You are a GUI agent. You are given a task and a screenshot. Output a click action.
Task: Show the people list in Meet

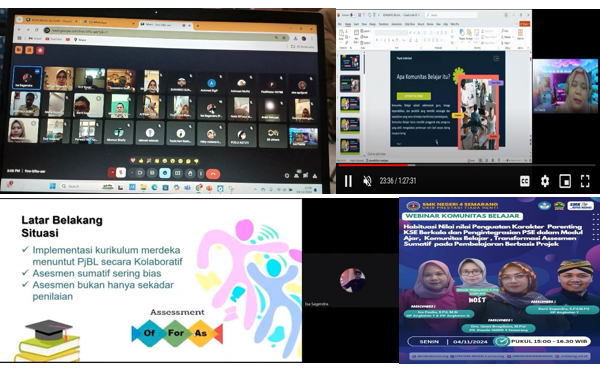pyautogui.click(x=297, y=175)
